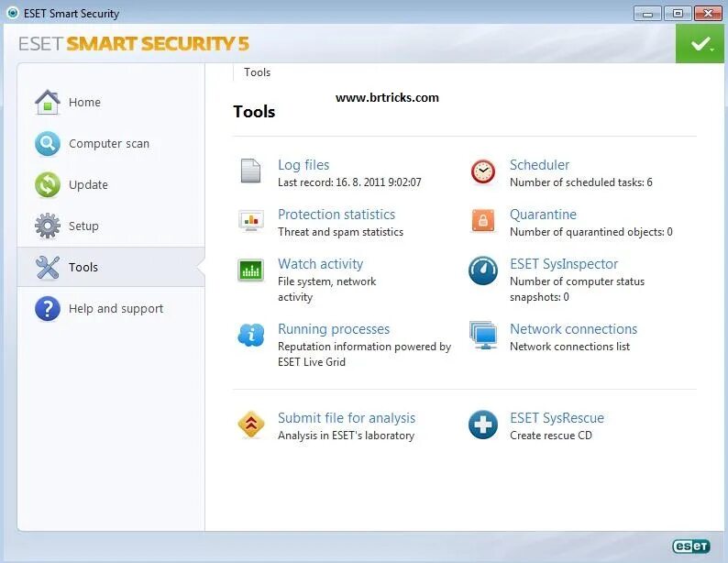Screen dimensions: 728x563
Task: Open Help and support section
Action: [x=116, y=309]
